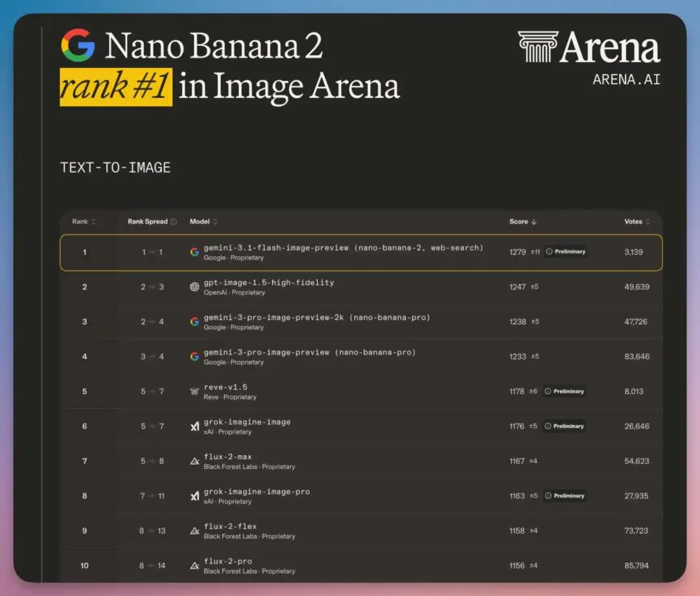Open flux-2-max model entry
The image size is (700, 596).
(227, 457)
